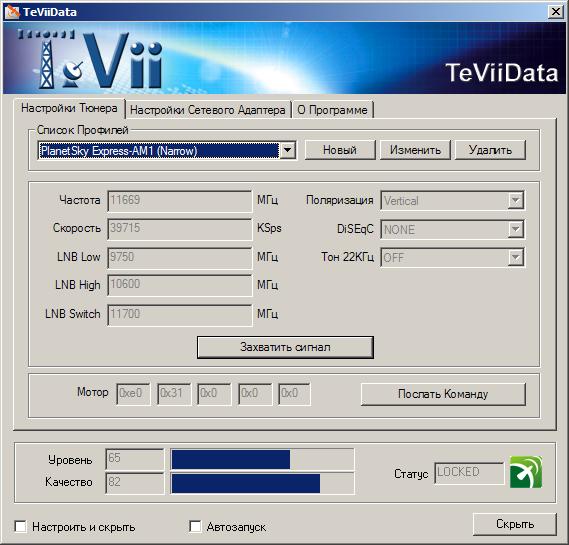Expand the Тон 22КГц dropdown showing OFF
This screenshot has width=569, height=545.
tap(515, 258)
